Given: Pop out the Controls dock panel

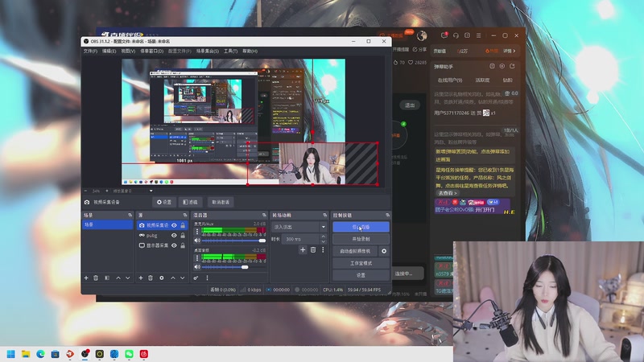Looking at the screenshot, I should point(387,215).
